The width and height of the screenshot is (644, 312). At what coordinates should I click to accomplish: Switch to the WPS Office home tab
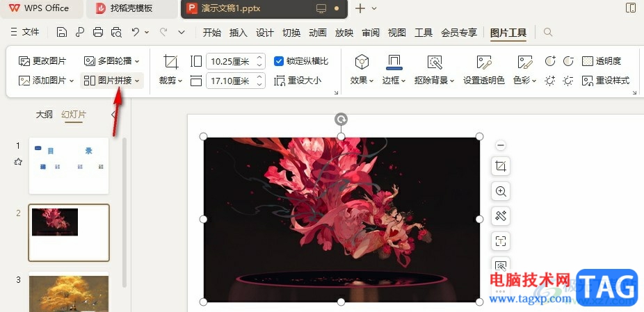pyautogui.click(x=42, y=8)
